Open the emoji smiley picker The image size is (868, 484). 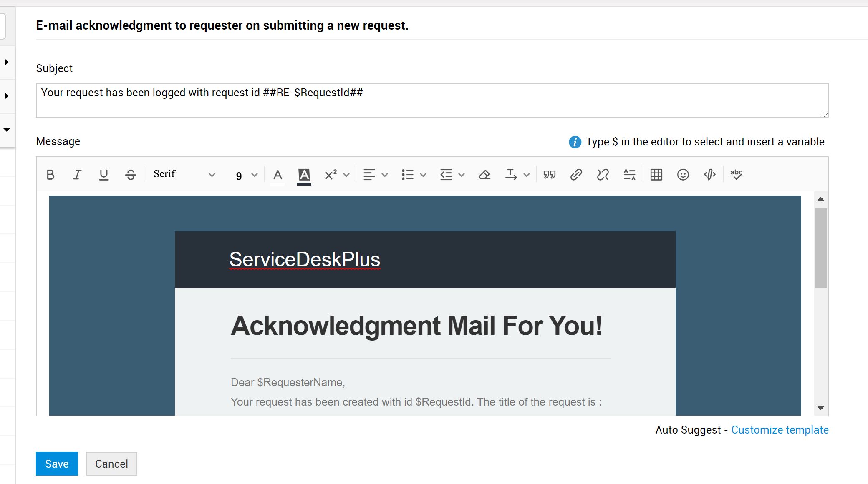(683, 175)
